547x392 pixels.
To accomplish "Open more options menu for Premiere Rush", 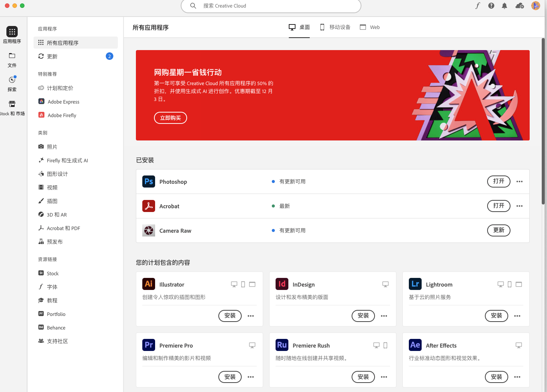I will pyautogui.click(x=384, y=377).
